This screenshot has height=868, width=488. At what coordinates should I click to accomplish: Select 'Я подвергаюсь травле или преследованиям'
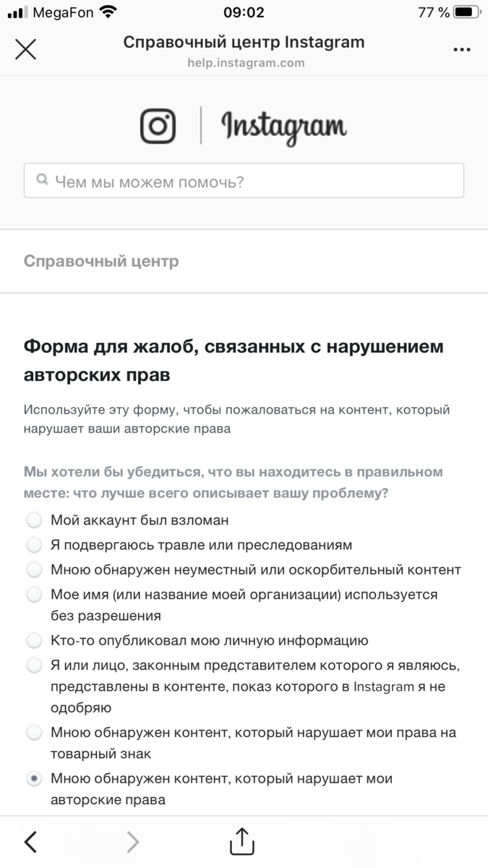(34, 545)
